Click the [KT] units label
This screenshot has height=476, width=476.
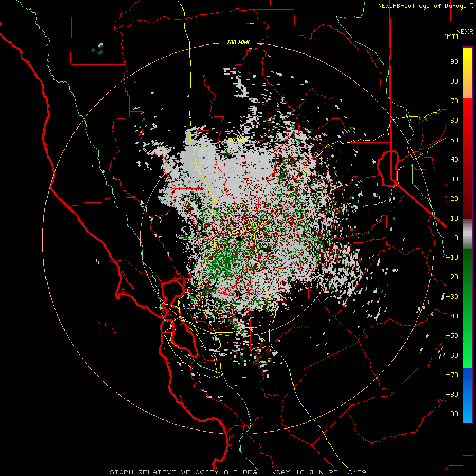pyautogui.click(x=451, y=36)
